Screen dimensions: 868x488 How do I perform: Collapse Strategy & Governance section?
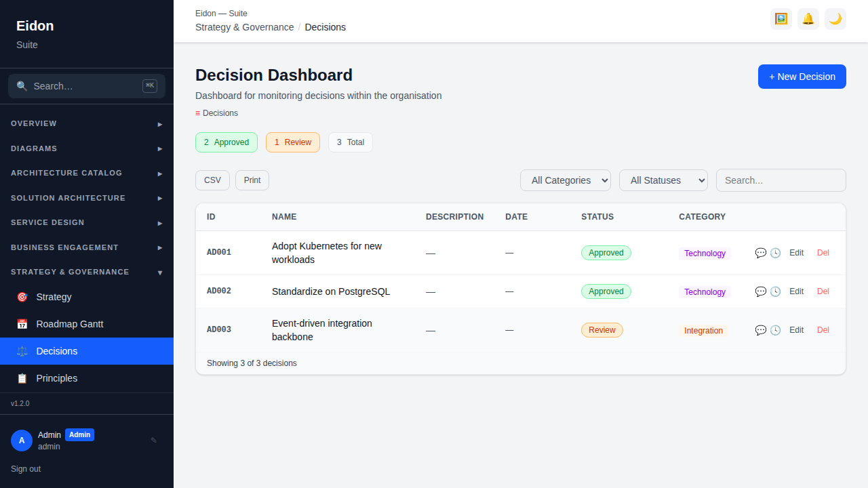coord(87,272)
